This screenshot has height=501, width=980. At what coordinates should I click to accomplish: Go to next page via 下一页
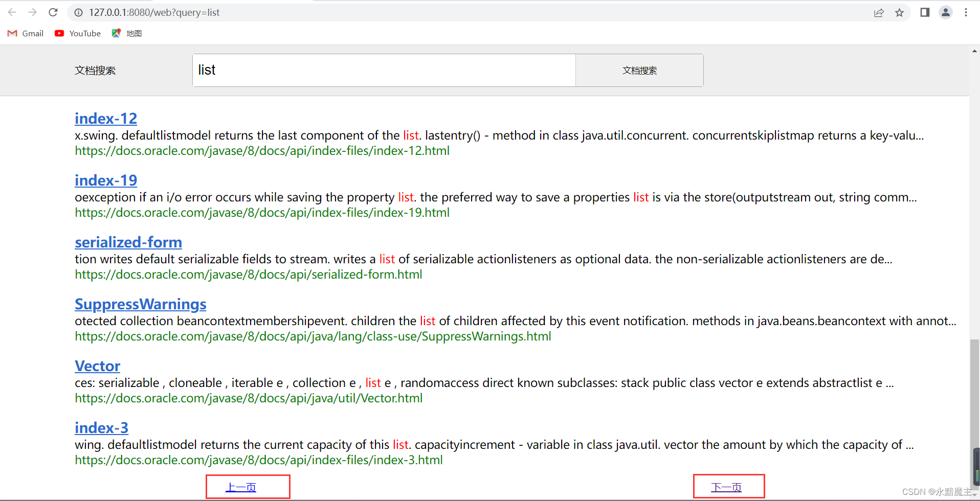(726, 487)
